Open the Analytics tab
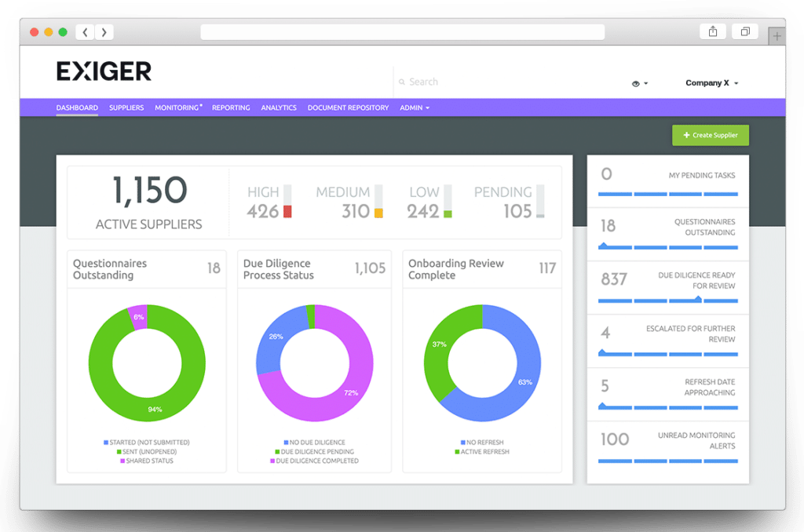 coord(279,107)
